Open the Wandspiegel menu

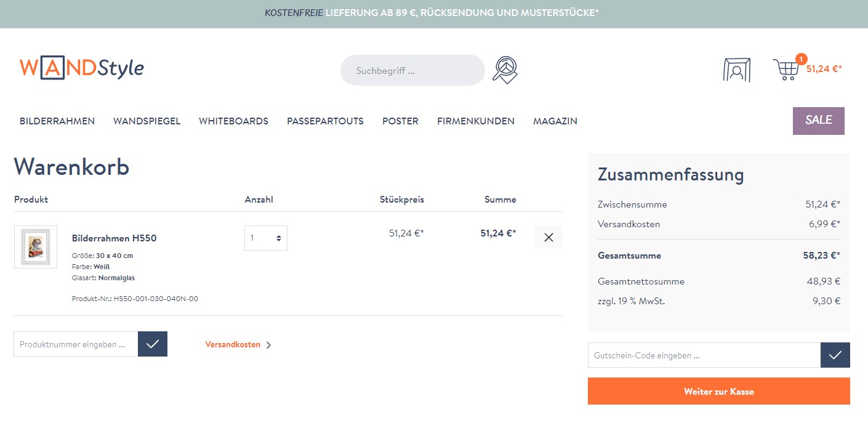coord(147,121)
